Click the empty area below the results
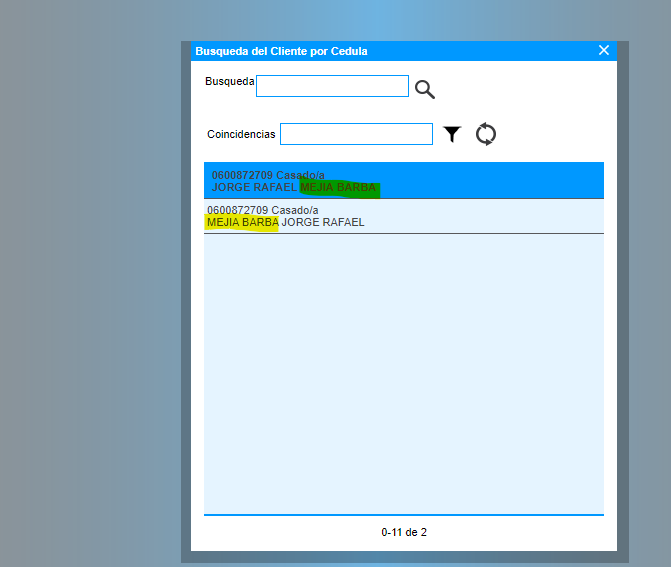Viewport: 671px width, 567px height. pyautogui.click(x=404, y=380)
